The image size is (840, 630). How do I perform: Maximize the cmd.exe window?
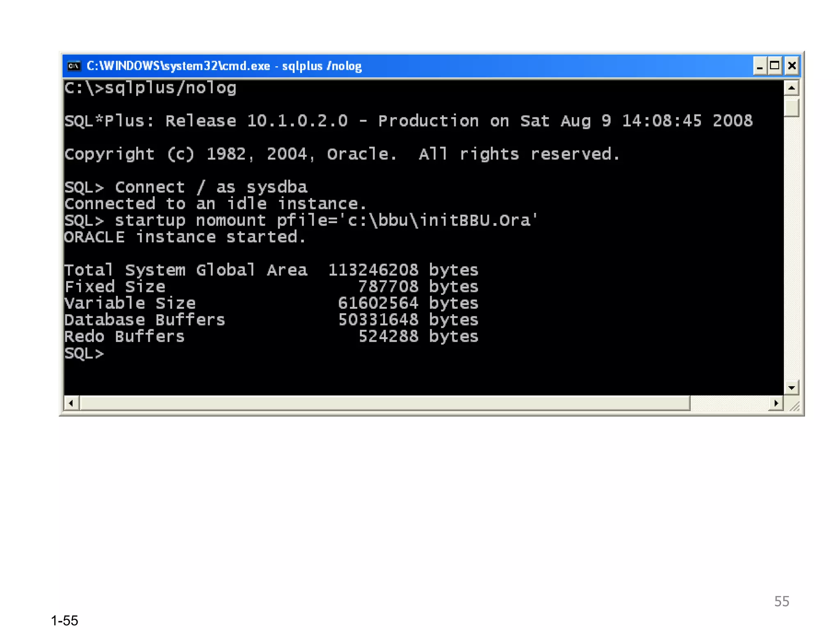[x=775, y=66]
